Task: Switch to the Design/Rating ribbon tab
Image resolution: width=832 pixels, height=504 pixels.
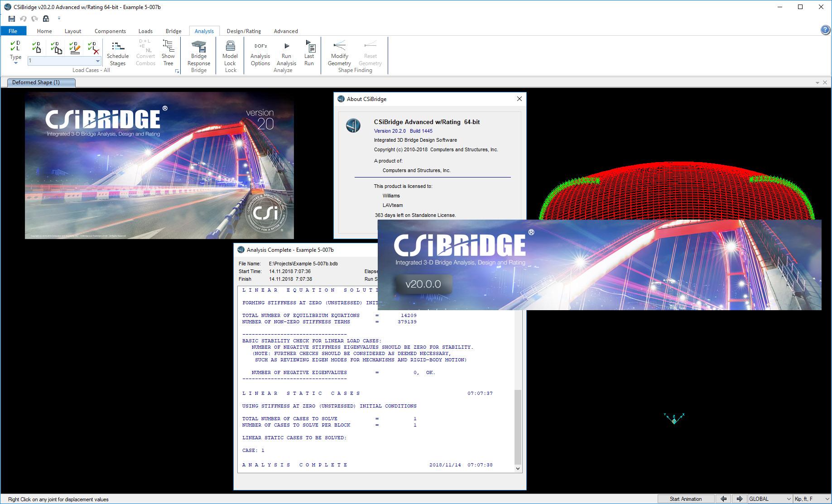Action: click(244, 31)
